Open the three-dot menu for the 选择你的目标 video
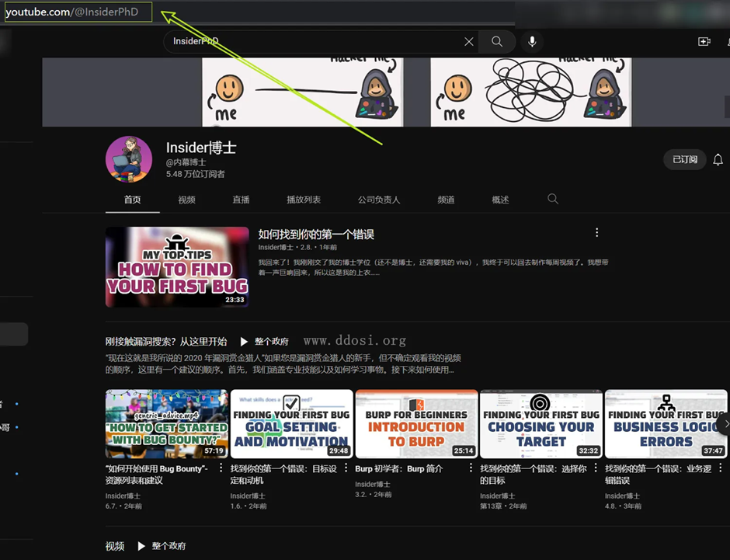730x560 pixels. point(595,468)
